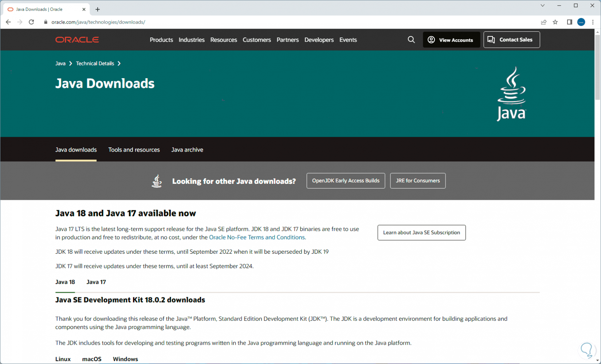The height and width of the screenshot is (364, 601).
Task: Open the tab search chevron in title bar
Action: [x=543, y=5]
